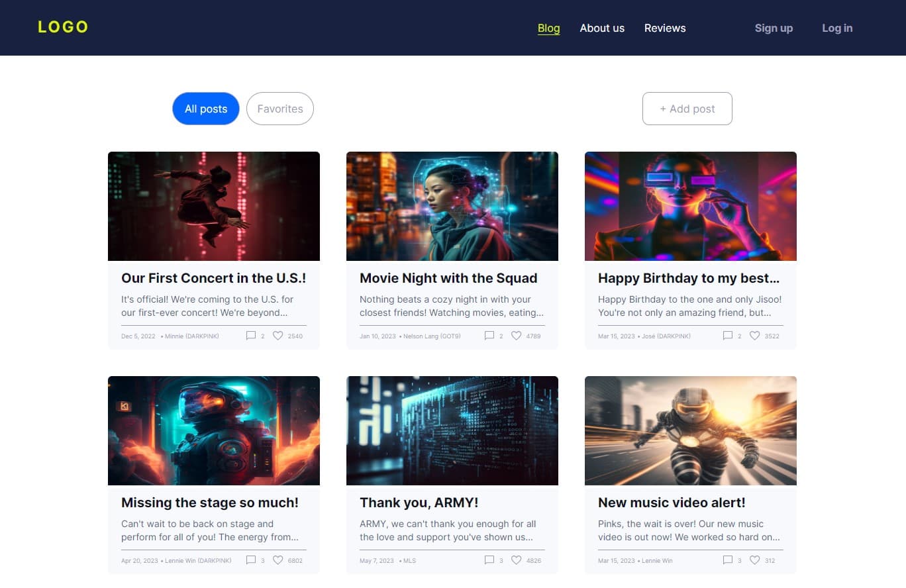Click the yellow LOGO in the header
Viewport: 906px width, 588px height.
click(63, 27)
